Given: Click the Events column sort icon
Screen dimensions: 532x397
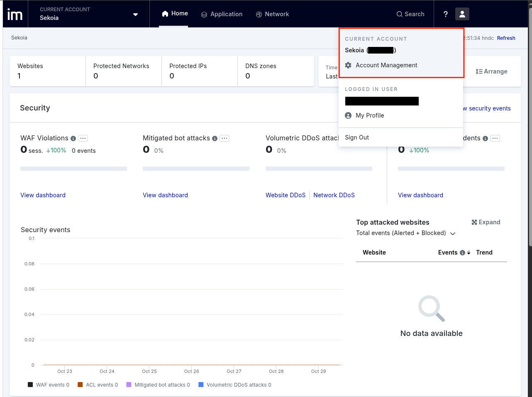Looking at the screenshot, I should (x=469, y=252).
